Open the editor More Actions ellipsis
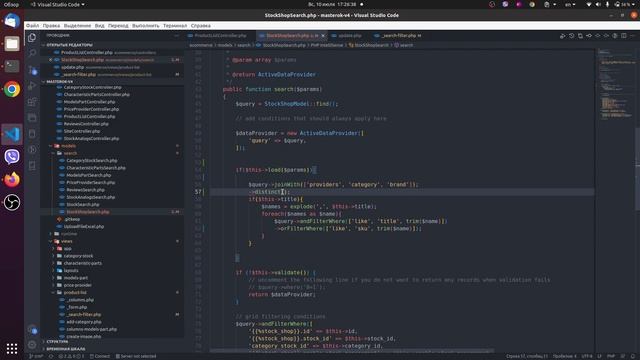The image size is (640, 360). click(x=632, y=36)
